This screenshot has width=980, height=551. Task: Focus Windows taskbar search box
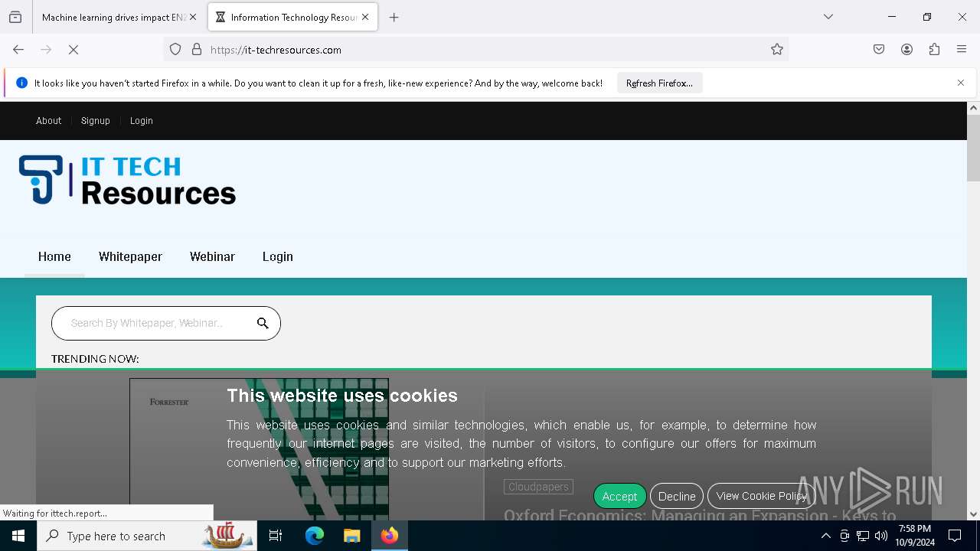148,536
